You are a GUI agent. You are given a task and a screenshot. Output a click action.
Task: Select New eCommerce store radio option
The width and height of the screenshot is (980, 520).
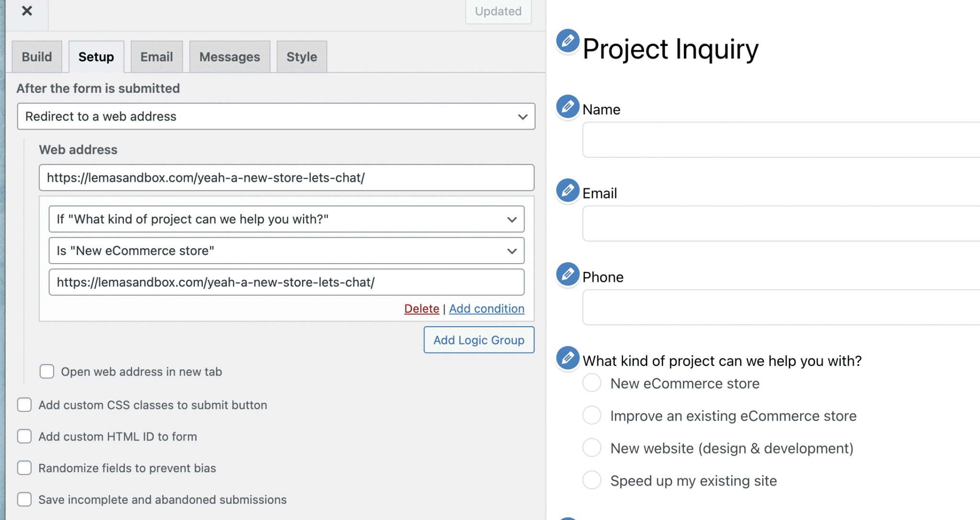point(592,383)
